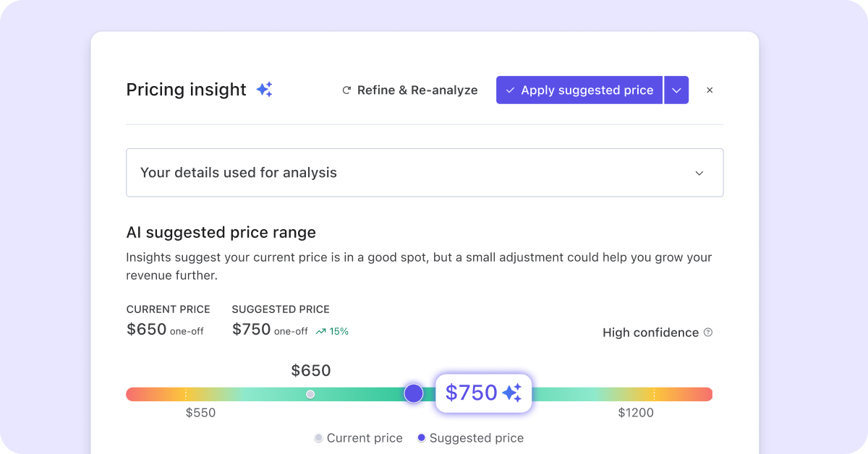
Task: Click the Current price legend dot
Action: pos(318,438)
